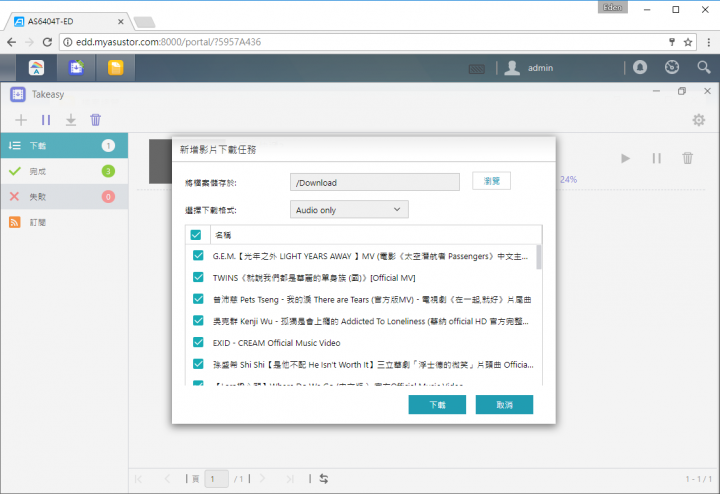Viewport: 720px width, 494px height.
Task: Pause tasks via toolbar pause icon
Action: (46, 120)
